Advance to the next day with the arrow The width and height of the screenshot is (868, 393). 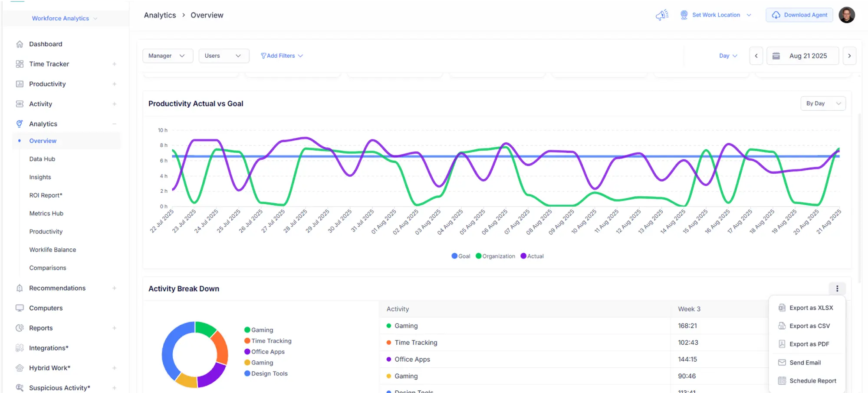[849, 56]
